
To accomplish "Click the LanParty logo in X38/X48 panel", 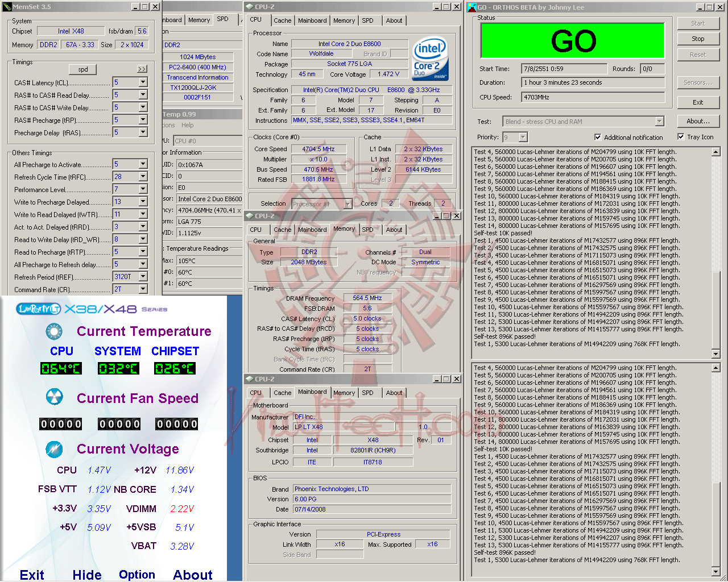I will [x=39, y=309].
